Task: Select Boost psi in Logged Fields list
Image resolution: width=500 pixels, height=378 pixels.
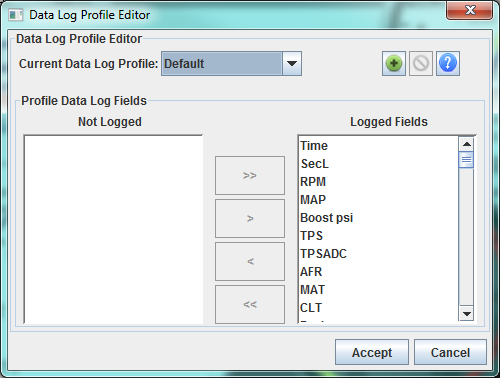Action: (x=379, y=218)
